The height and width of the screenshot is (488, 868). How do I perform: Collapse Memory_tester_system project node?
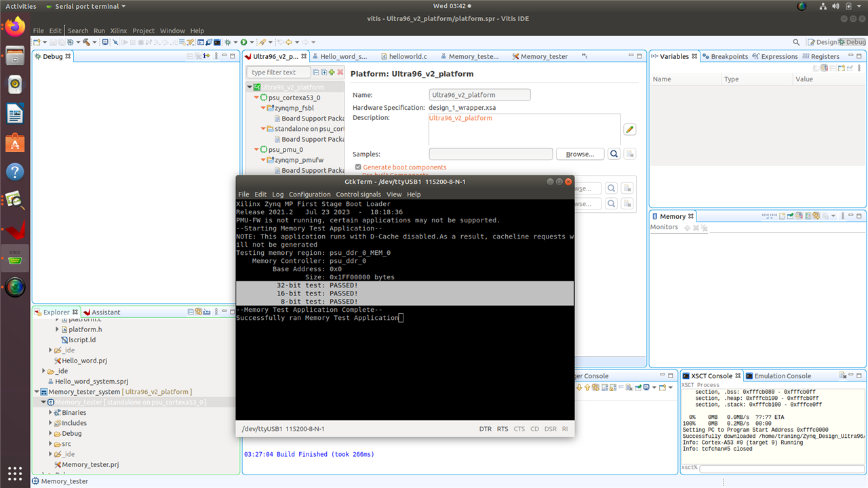[x=37, y=392]
